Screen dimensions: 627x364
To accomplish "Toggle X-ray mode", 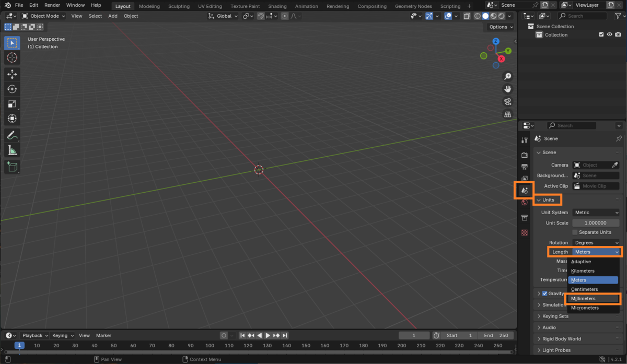I will 467,16.
